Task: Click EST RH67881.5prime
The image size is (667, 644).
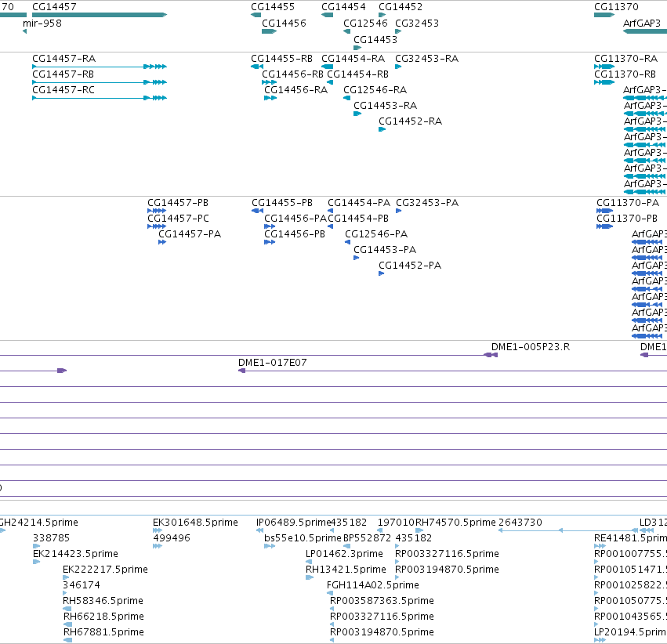Action: [103, 632]
